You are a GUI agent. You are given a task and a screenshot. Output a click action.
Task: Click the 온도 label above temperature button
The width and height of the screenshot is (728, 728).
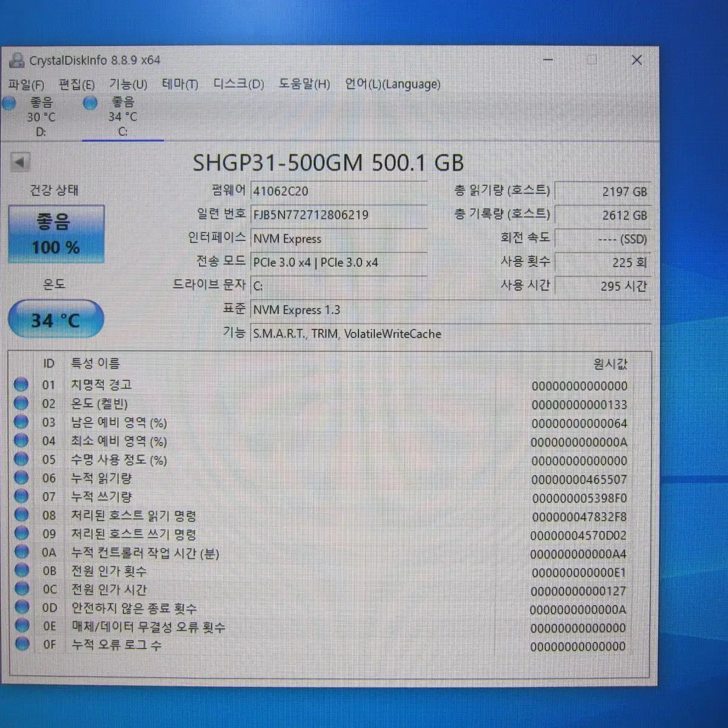pyautogui.click(x=54, y=283)
